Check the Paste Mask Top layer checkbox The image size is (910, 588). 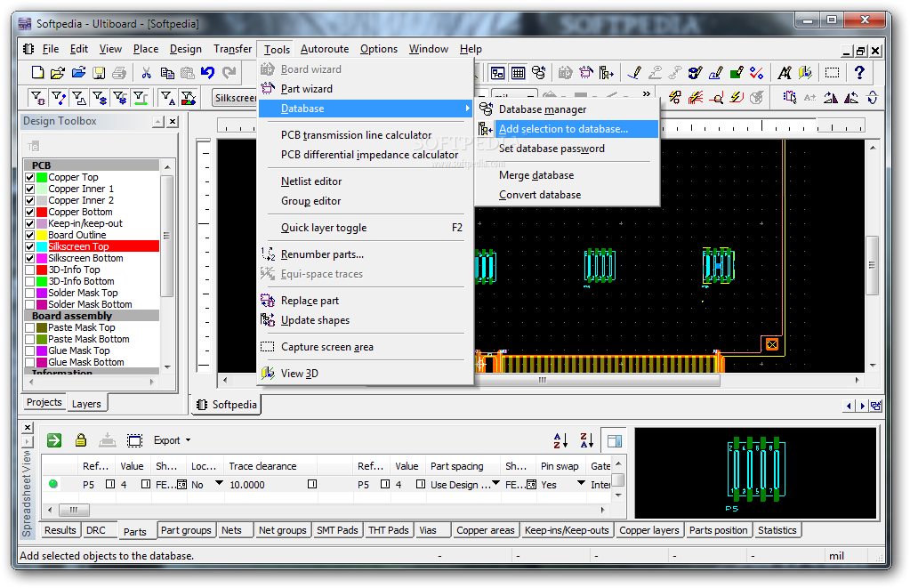pyautogui.click(x=29, y=328)
